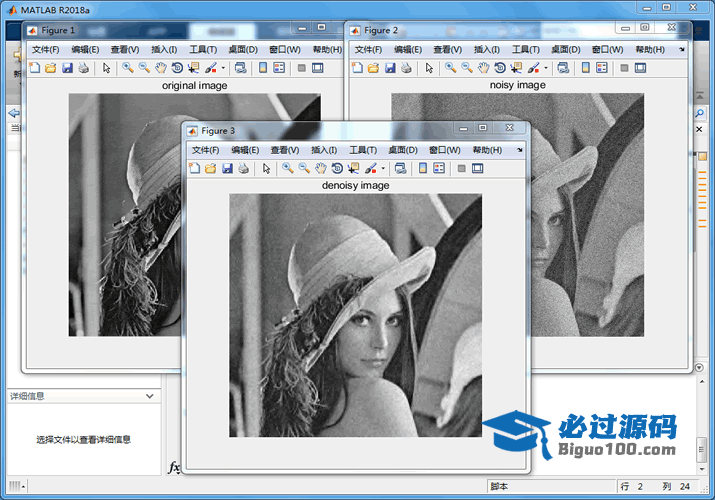
Task: Open 编辑(E) menu in Figure 1
Action: [x=85, y=49]
